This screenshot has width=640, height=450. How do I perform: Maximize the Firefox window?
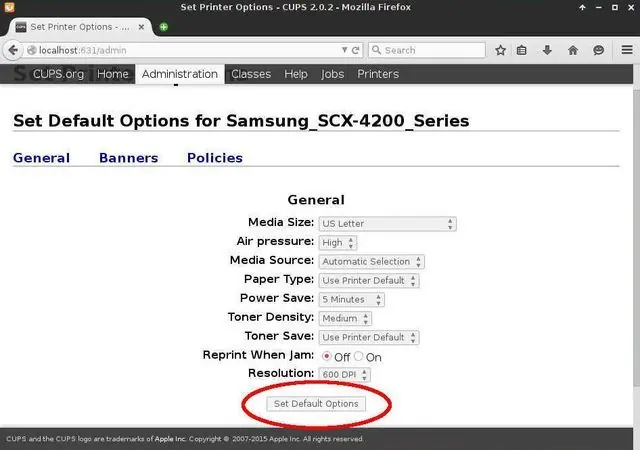pyautogui.click(x=615, y=7)
